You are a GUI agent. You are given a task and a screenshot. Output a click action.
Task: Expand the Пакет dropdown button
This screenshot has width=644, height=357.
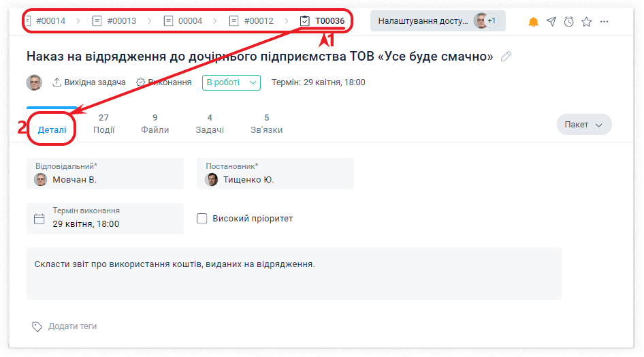[584, 125]
